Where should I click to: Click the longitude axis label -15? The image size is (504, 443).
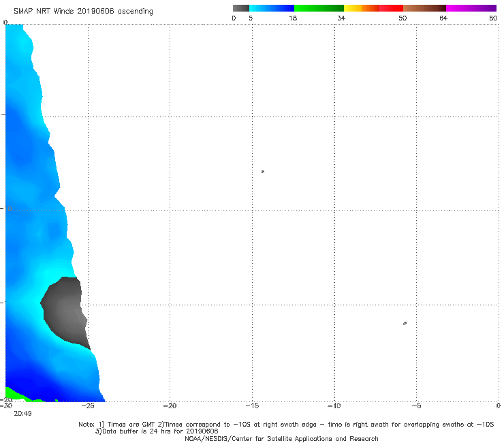[x=252, y=406]
